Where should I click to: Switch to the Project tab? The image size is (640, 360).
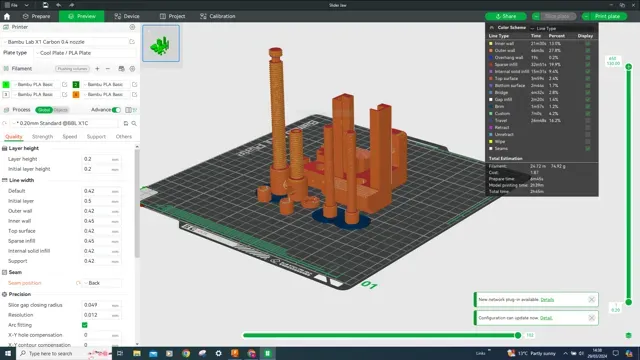[172, 16]
